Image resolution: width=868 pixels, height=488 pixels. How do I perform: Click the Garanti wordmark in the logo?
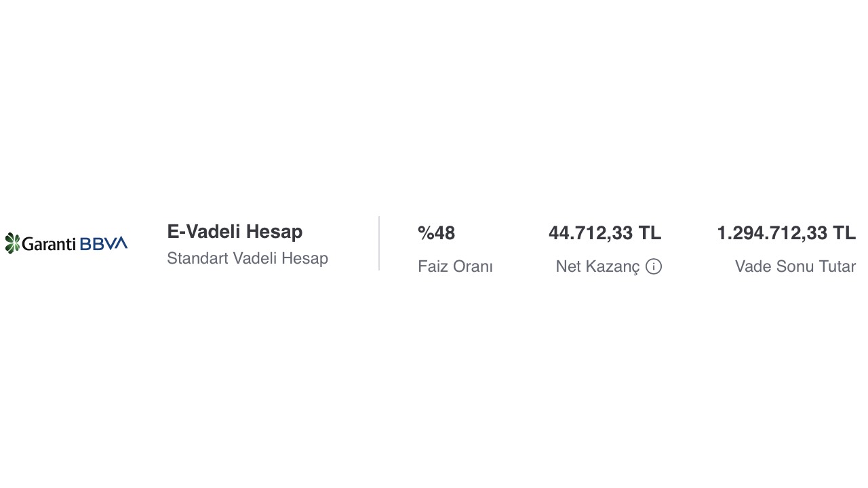coord(50,244)
